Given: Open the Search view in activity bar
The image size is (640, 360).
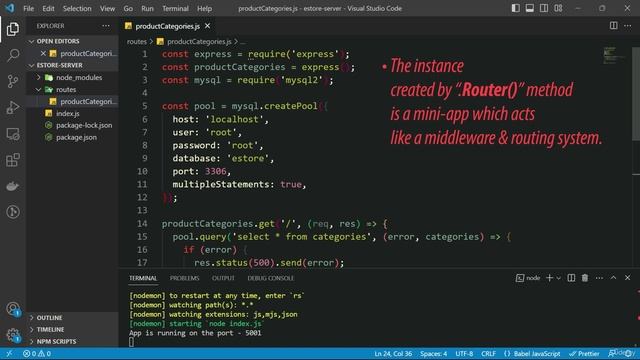Looking at the screenshot, I should pyautogui.click(x=13, y=55).
